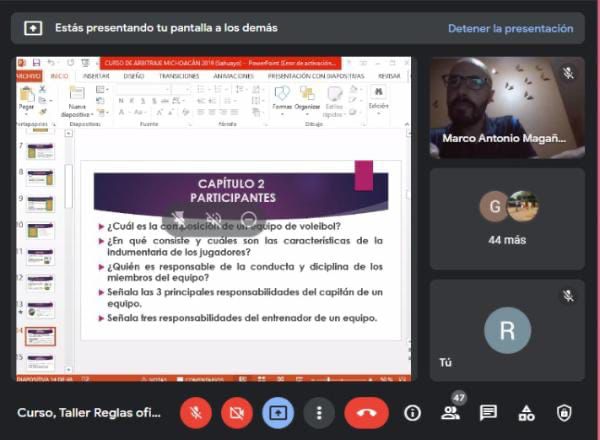600x440 pixels.
Task: Open the three-dot more options menu
Action: tap(319, 412)
